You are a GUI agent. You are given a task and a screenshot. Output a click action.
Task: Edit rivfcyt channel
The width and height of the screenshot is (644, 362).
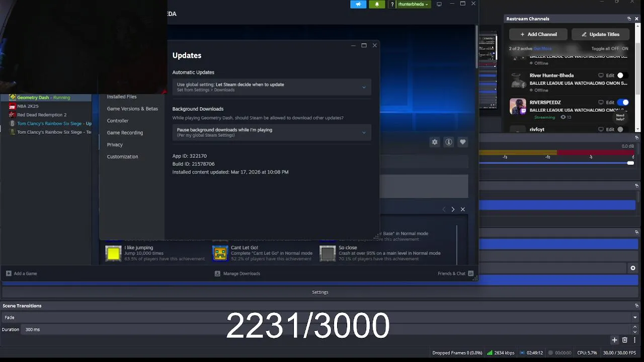610,129
